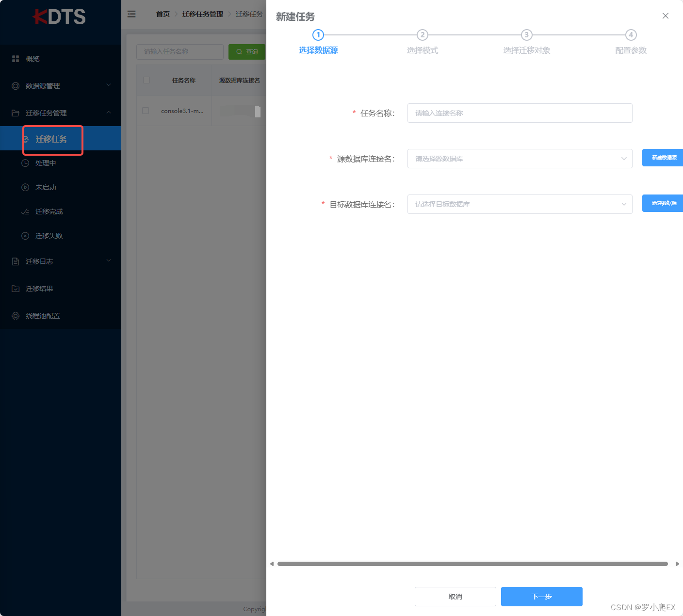683x616 pixels.
Task: Click the horizontal scrollbar track of drawer
Action: tap(473, 564)
